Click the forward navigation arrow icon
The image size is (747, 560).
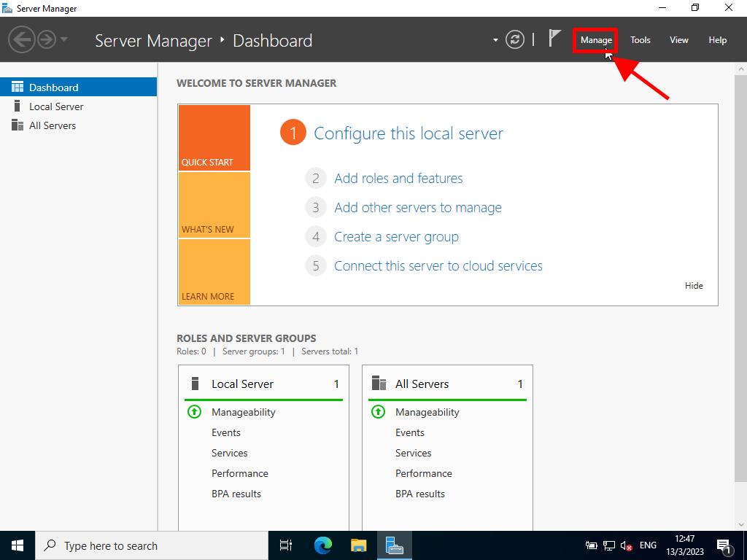(47, 39)
